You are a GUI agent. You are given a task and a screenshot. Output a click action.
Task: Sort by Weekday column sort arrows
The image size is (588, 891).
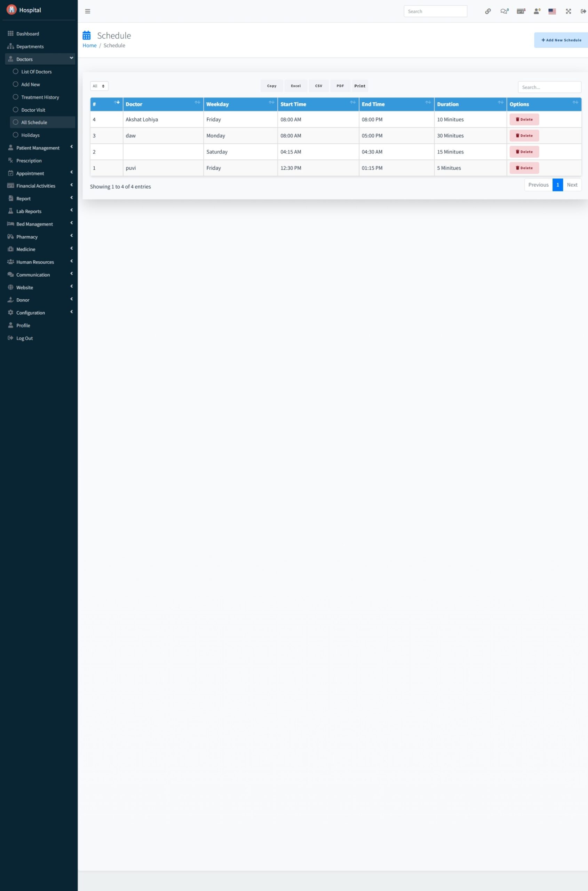pos(271,102)
